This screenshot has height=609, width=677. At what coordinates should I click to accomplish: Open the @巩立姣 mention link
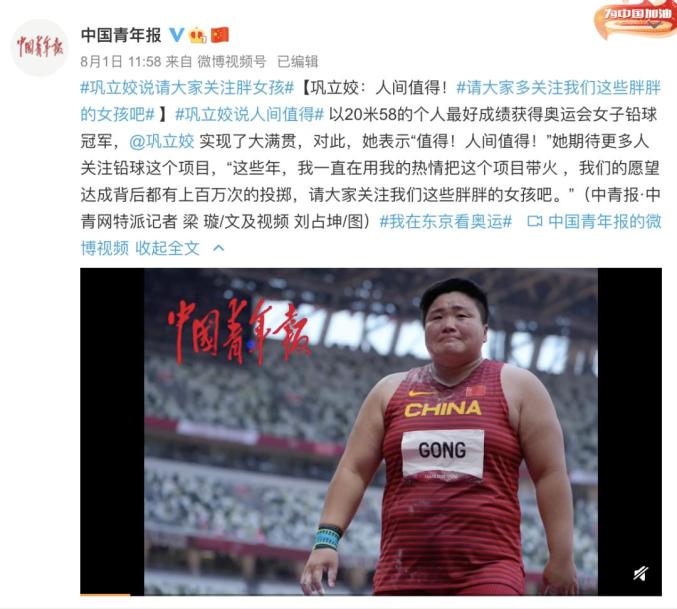click(x=161, y=141)
